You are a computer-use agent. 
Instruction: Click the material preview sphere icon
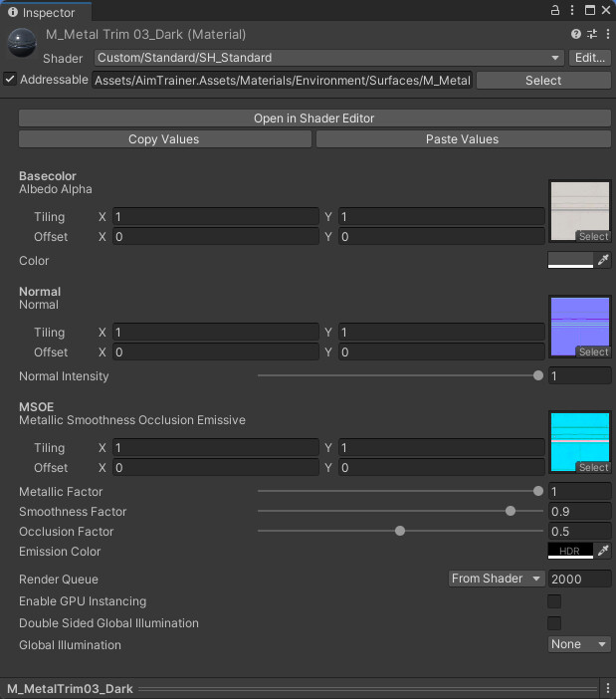pyautogui.click(x=21, y=43)
